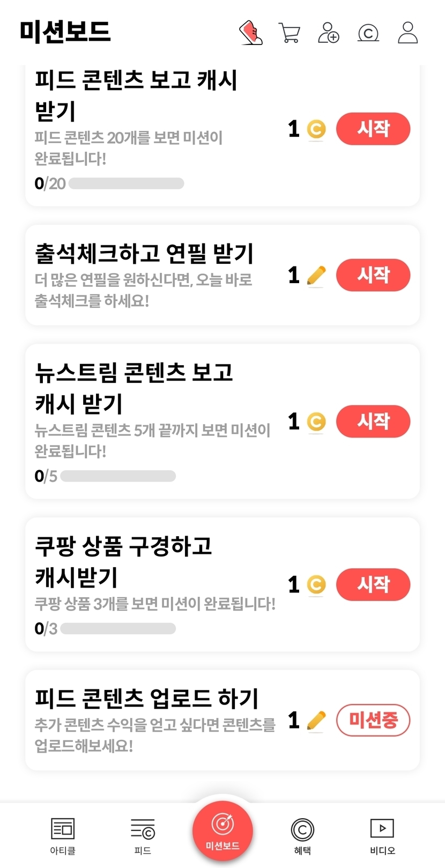Click the 0/20 feed progress bar
Viewport: 445px width, 868px height.
point(127,184)
